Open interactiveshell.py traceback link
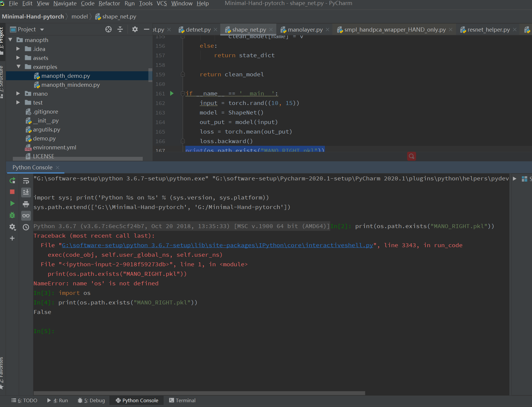The width and height of the screenshot is (532, 407). (217, 245)
